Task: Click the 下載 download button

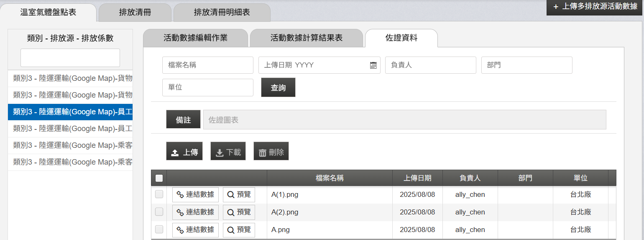Action: 228,151
